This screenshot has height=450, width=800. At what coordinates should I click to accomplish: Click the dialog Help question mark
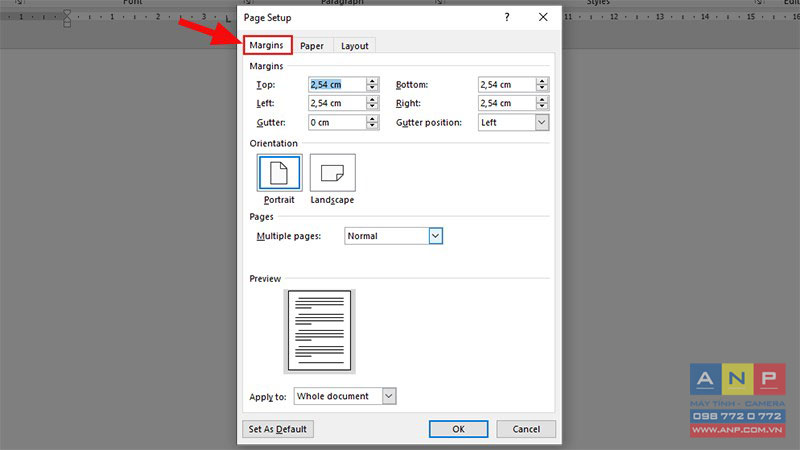point(507,17)
